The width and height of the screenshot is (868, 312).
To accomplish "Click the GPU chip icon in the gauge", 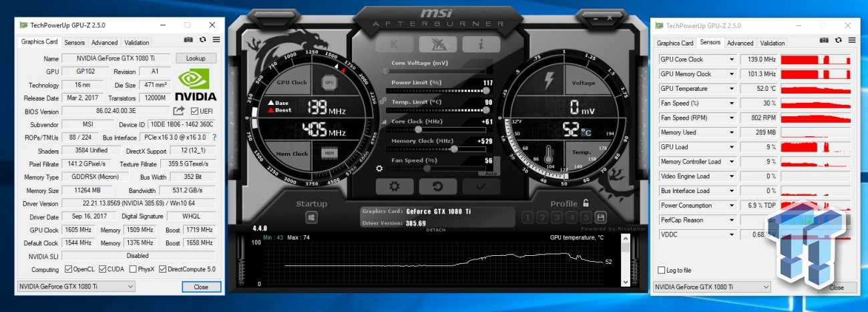I will (x=329, y=82).
